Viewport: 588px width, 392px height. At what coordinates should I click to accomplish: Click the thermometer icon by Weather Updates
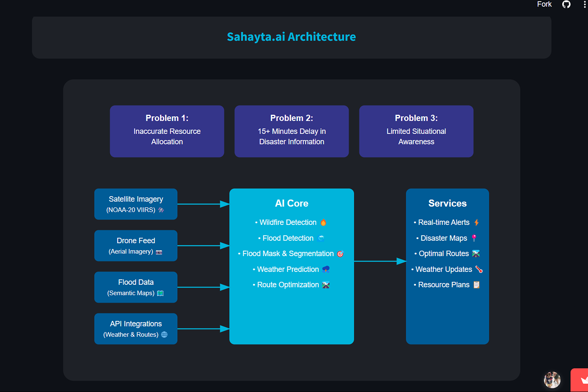coord(479,269)
